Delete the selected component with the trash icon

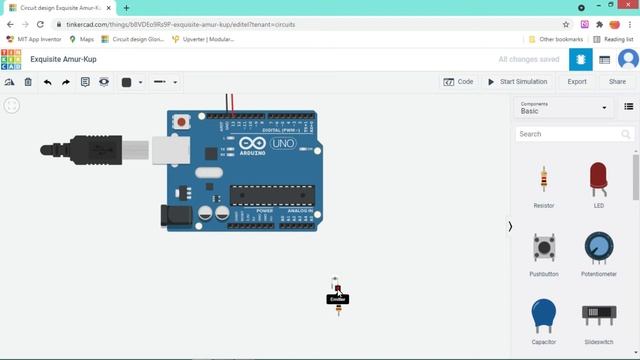tap(28, 82)
